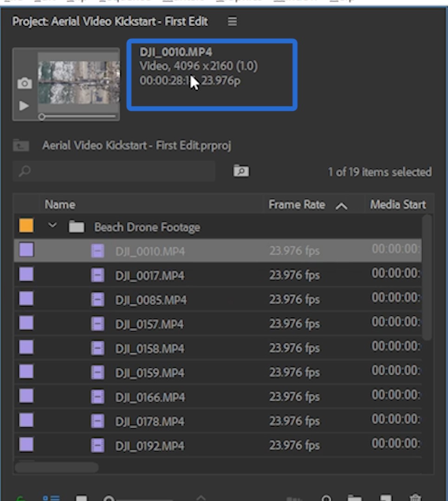Click the Media Start timecode of DJI_0157.MP4
The image size is (448, 501).
point(396,322)
